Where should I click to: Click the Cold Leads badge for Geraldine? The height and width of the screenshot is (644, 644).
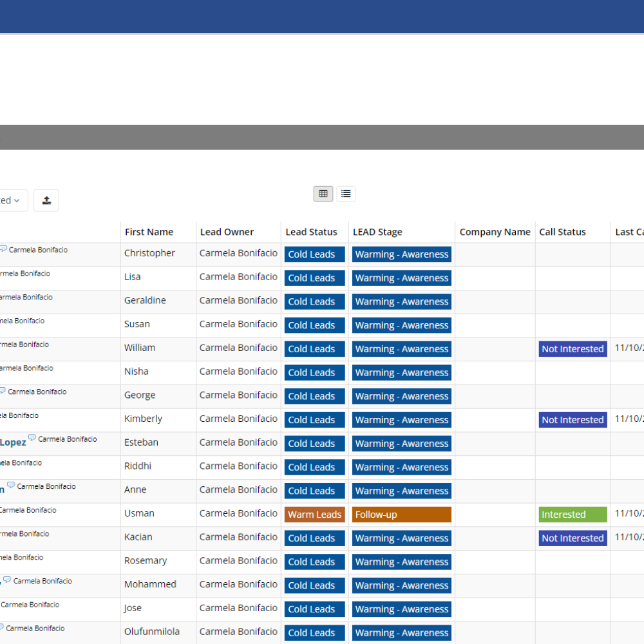pyautogui.click(x=315, y=302)
